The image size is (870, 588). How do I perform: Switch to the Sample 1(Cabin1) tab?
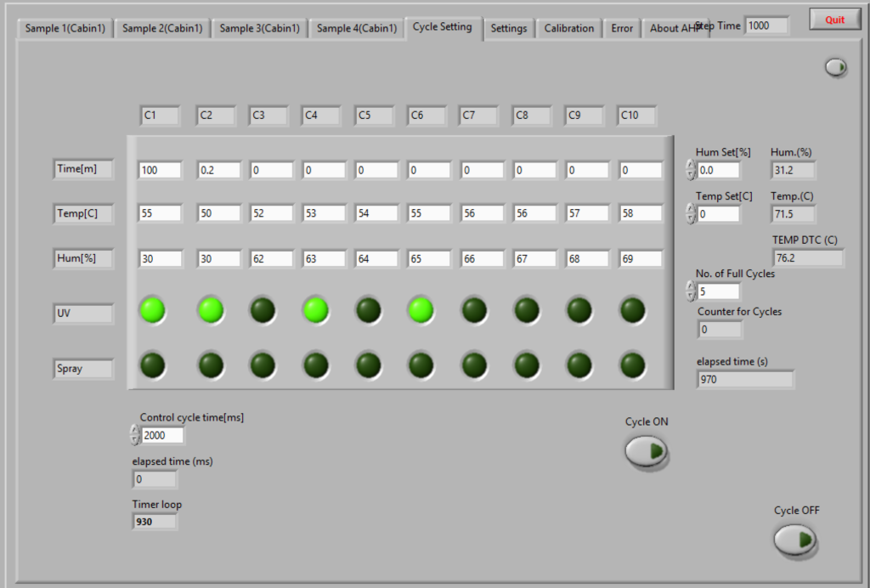pos(65,28)
